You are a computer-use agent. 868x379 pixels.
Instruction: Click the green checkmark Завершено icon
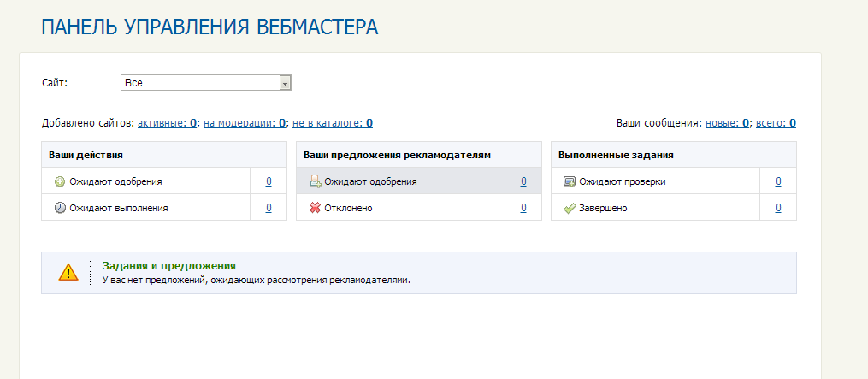[570, 209]
